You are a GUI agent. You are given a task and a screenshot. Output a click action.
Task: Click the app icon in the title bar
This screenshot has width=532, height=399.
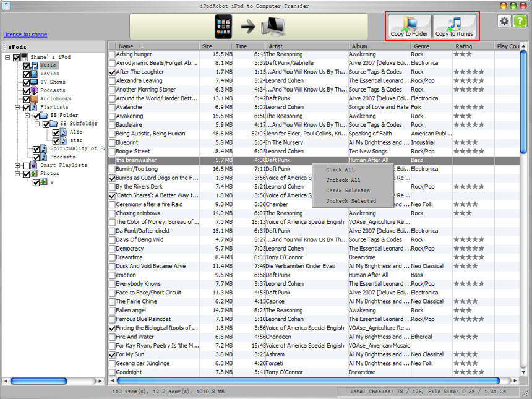tap(6, 6)
